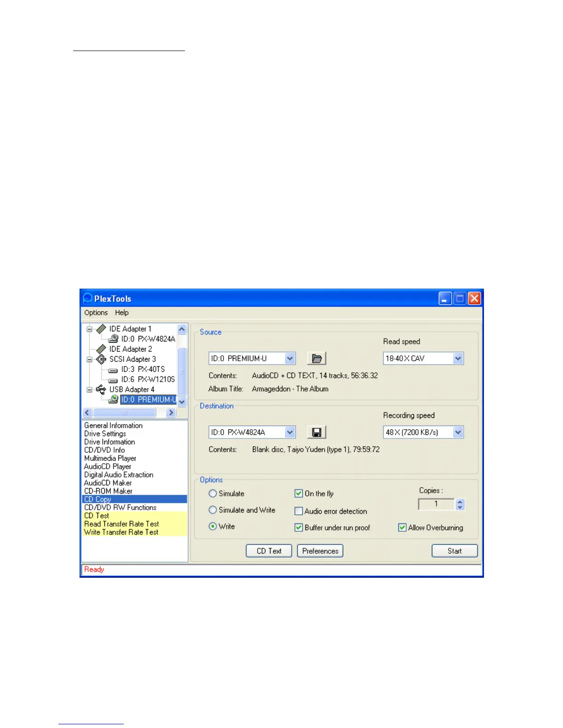
Task: Click the PlexTools title bar logo icon
Action: point(88,299)
